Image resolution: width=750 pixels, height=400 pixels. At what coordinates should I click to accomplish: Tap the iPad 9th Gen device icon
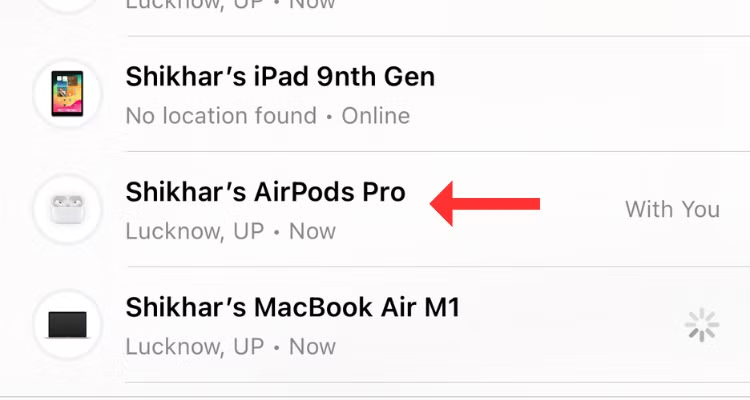coord(67,94)
